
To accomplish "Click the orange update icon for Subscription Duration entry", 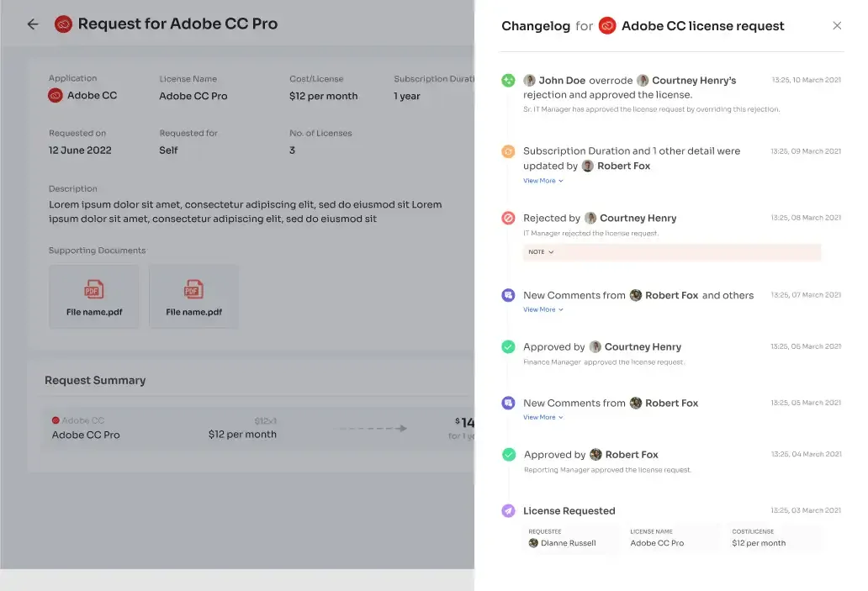I will 508,151.
